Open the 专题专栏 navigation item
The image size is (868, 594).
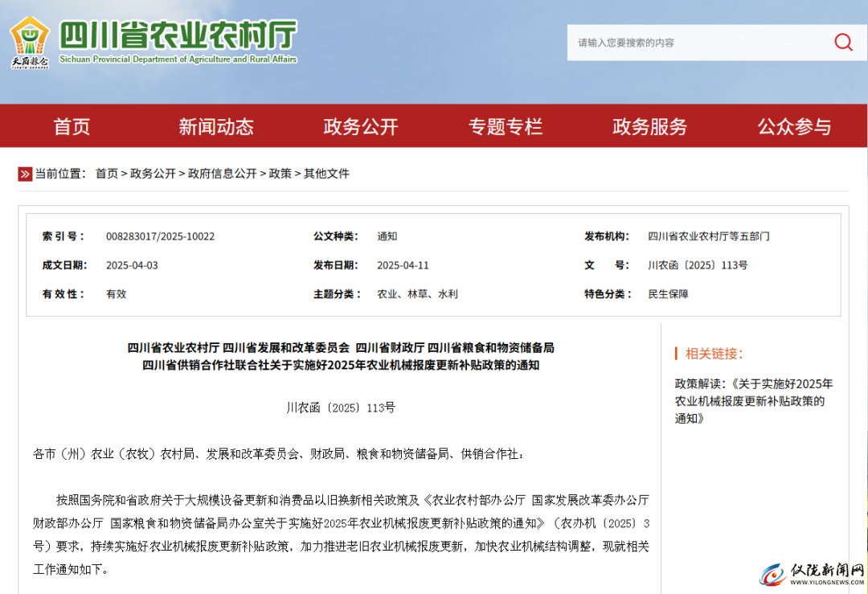[x=506, y=127]
